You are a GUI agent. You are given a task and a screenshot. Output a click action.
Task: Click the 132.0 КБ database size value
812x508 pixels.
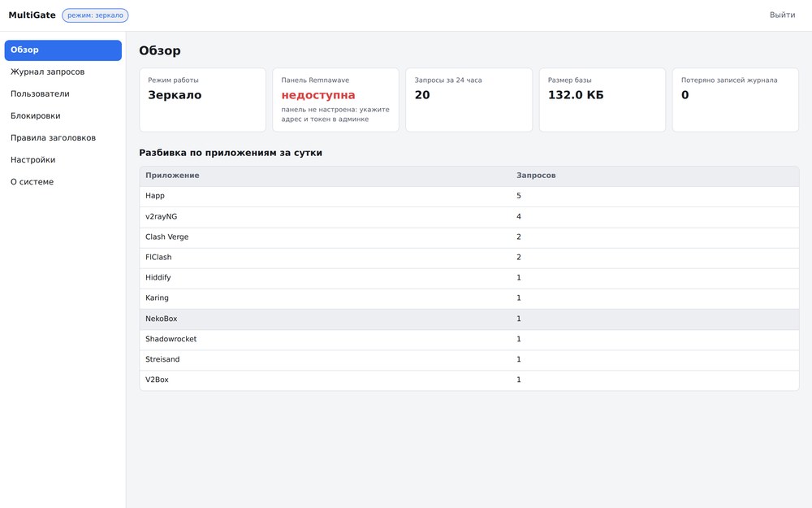pyautogui.click(x=576, y=95)
